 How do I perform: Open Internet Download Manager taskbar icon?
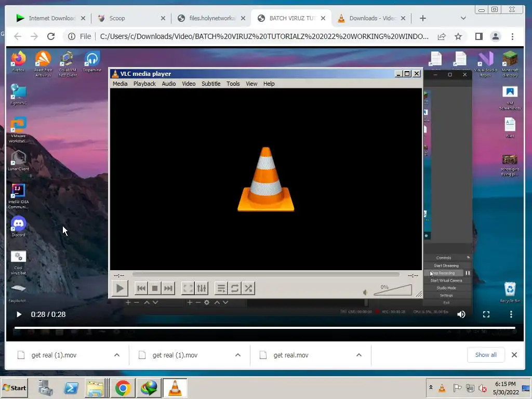click(149, 388)
